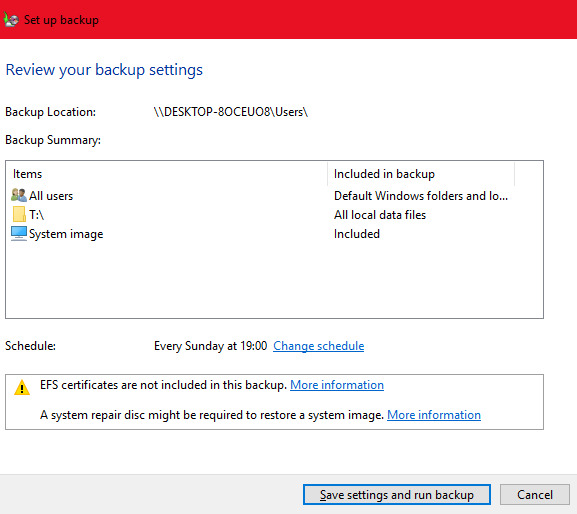Viewport: 577px width, 514px height.
Task: Select the T:\ row label
Action: 36,215
